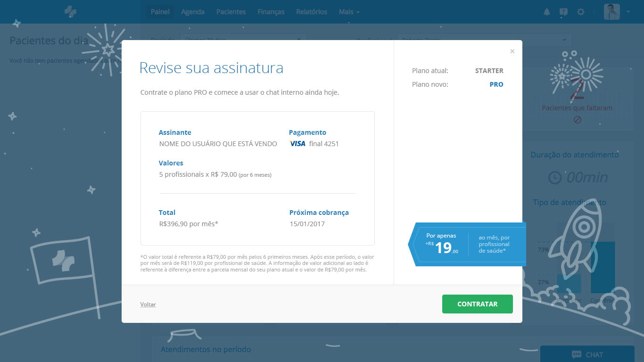Select the date 15/01/2017
This screenshot has width=644, height=362.
click(x=307, y=224)
